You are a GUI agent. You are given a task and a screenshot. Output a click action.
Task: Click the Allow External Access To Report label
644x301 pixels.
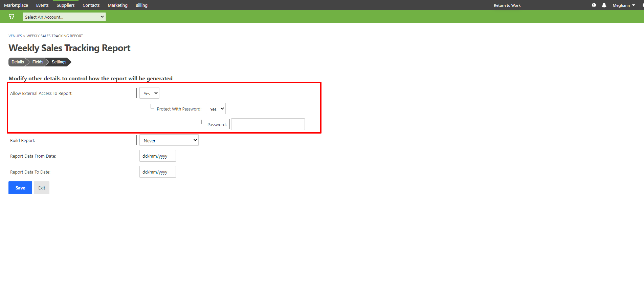[41, 94]
